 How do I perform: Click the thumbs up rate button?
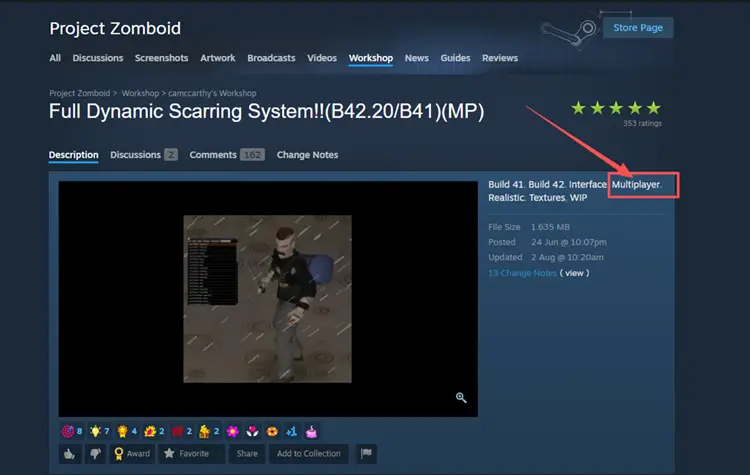[x=70, y=453]
